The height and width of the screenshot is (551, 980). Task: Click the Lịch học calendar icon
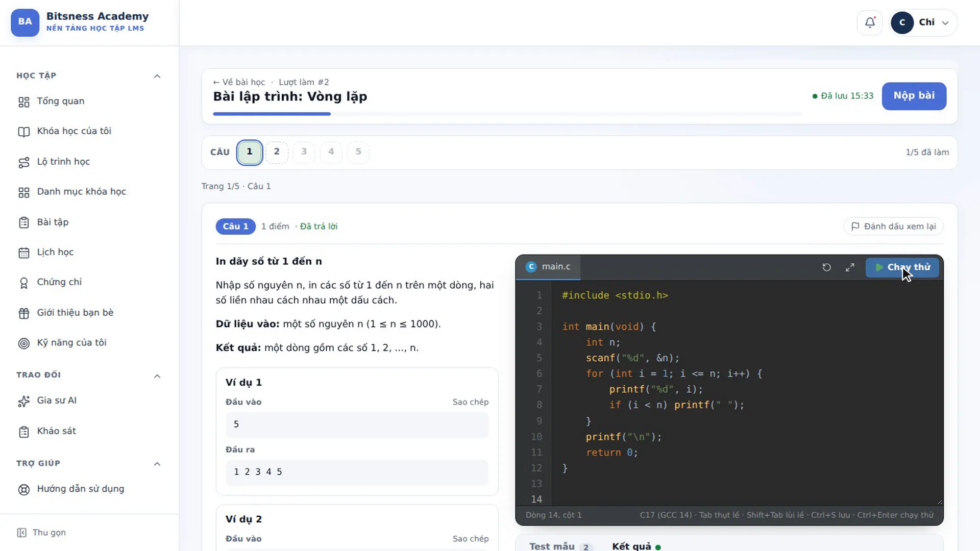24,253
